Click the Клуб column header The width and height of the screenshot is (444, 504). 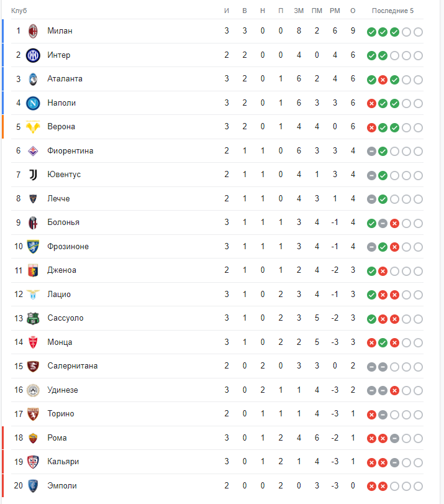pyautogui.click(x=19, y=11)
